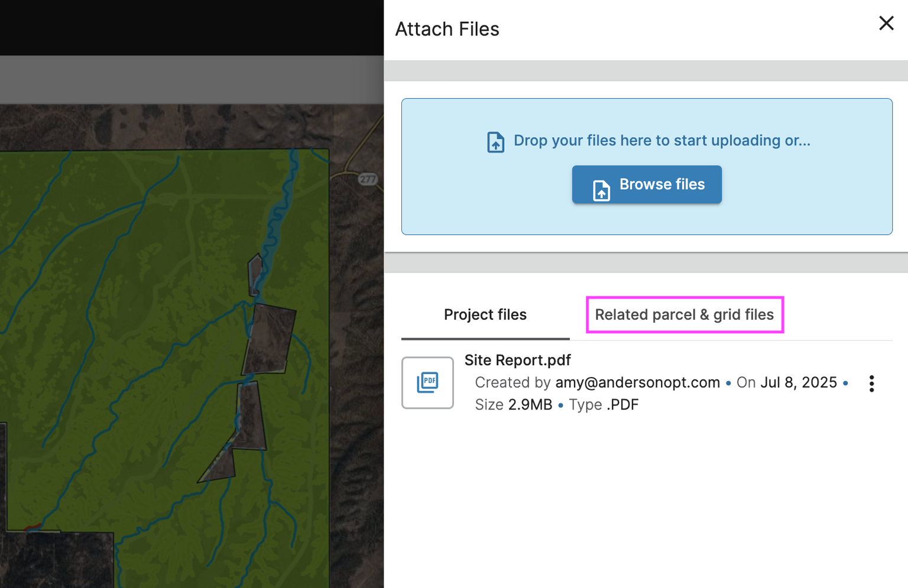Open Site Report.pdf by clicking its filename

tap(517, 360)
